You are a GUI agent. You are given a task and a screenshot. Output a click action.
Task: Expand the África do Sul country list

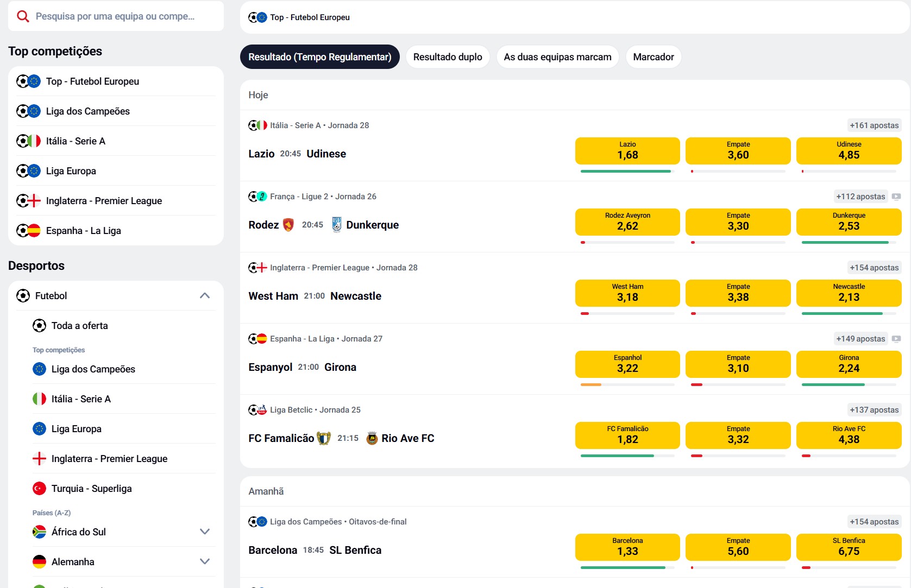coord(205,532)
